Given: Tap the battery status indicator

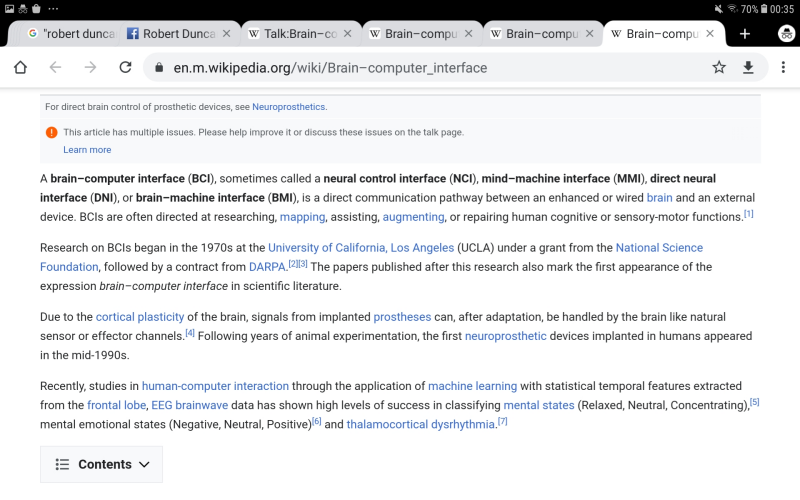Looking at the screenshot, I should tap(764, 9).
